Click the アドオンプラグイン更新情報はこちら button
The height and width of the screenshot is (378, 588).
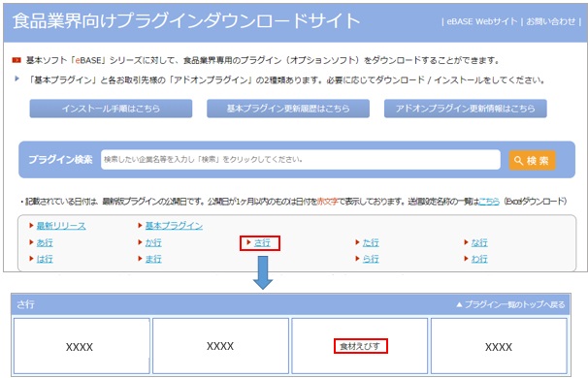point(466,109)
